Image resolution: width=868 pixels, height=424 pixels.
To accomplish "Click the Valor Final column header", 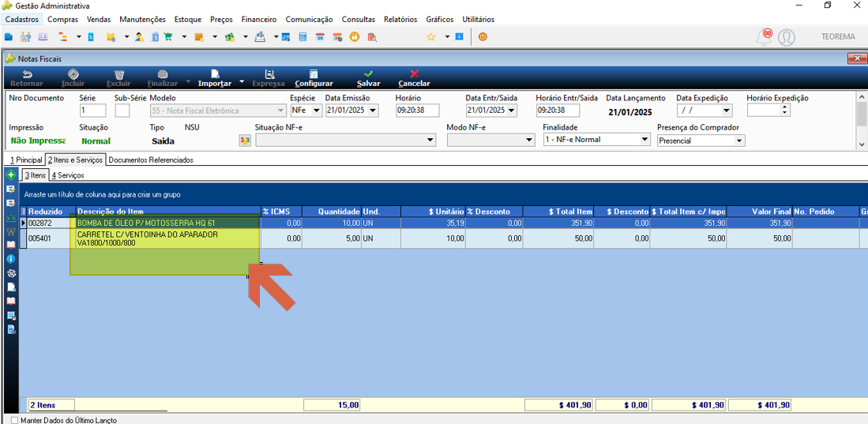I will pyautogui.click(x=760, y=212).
